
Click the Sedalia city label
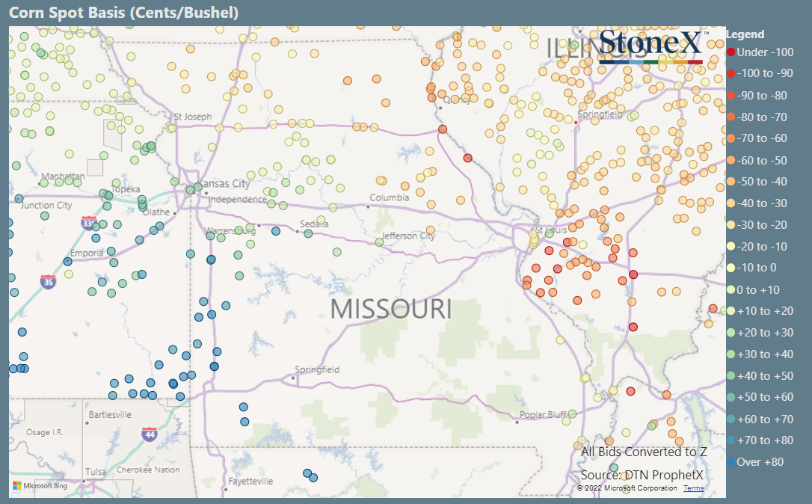tap(314, 224)
